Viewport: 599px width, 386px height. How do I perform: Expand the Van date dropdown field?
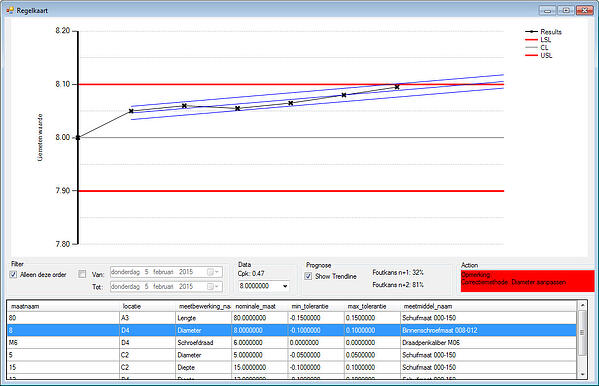pos(166,272)
